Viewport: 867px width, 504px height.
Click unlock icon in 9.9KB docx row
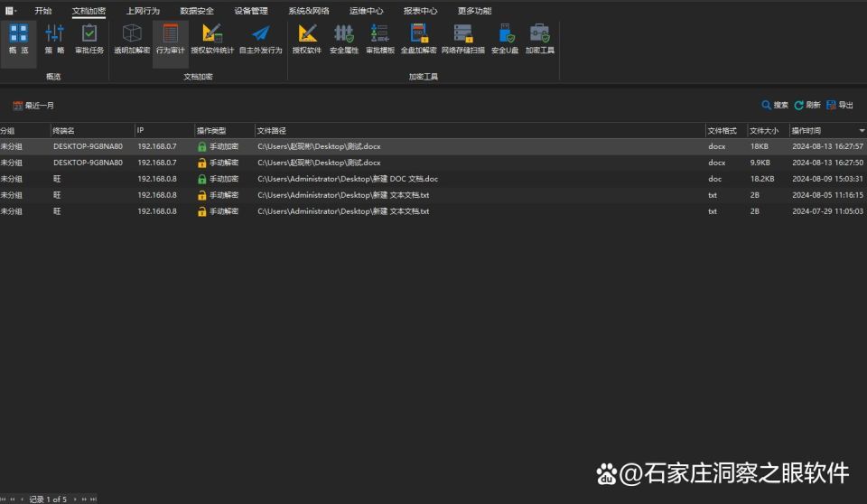point(201,163)
